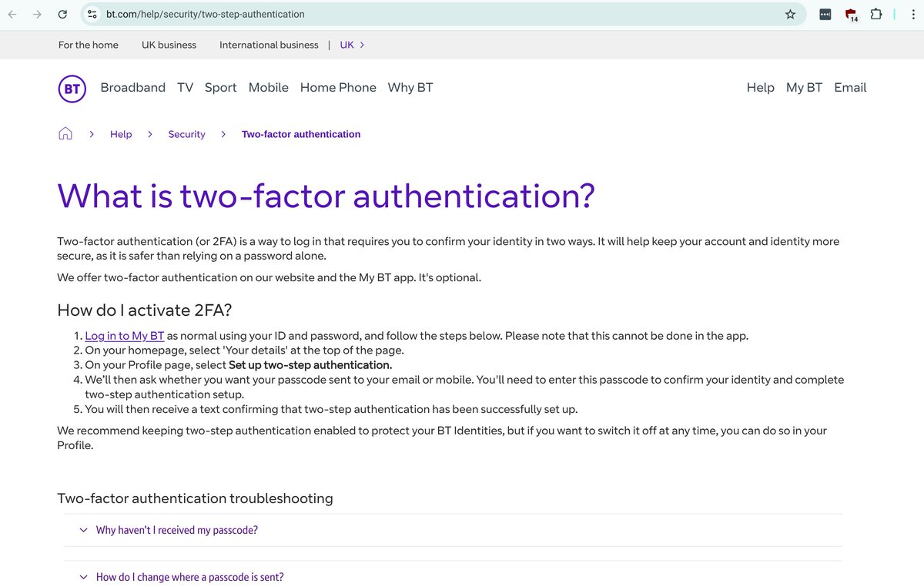Click the What is two-factor authentication? heading
Viewport: 924px width, 587px height.
coord(326,196)
